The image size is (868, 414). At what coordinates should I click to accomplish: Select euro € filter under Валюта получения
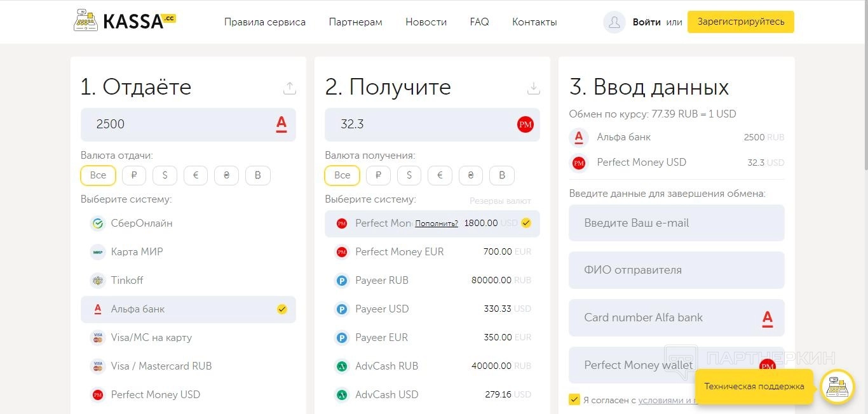(x=440, y=175)
